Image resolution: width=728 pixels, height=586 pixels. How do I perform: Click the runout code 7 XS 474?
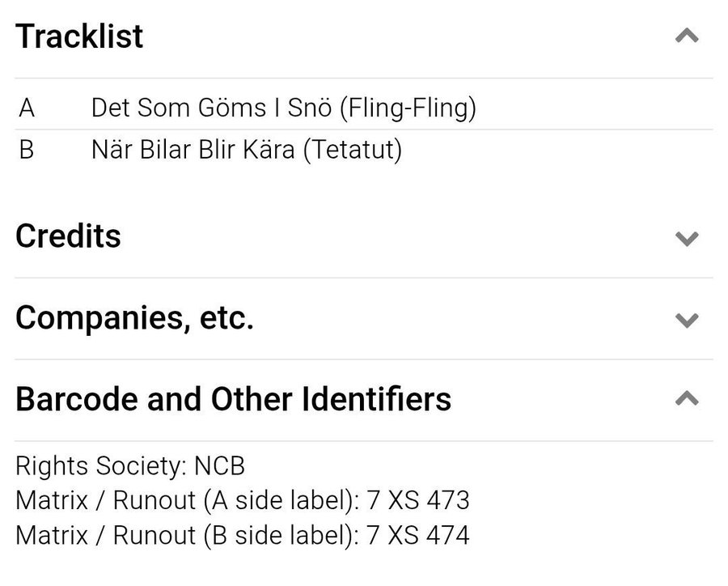[x=417, y=536]
